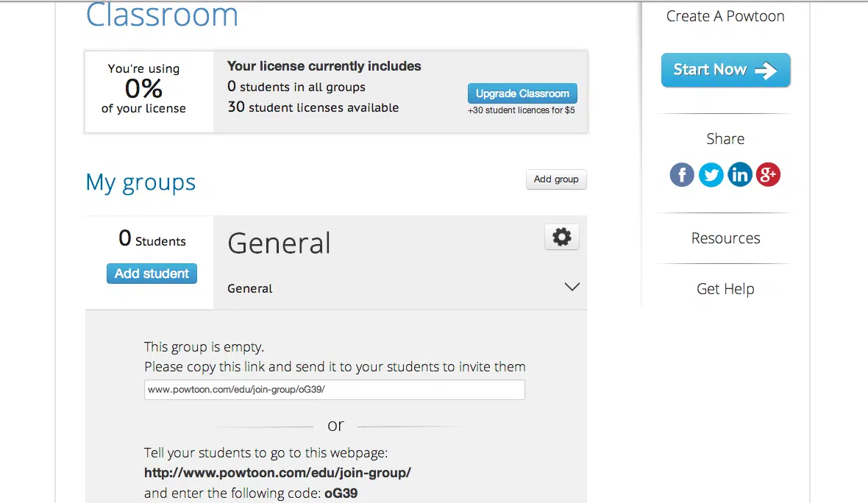
Task: Click the Create A Powtoon heading
Action: coord(725,17)
